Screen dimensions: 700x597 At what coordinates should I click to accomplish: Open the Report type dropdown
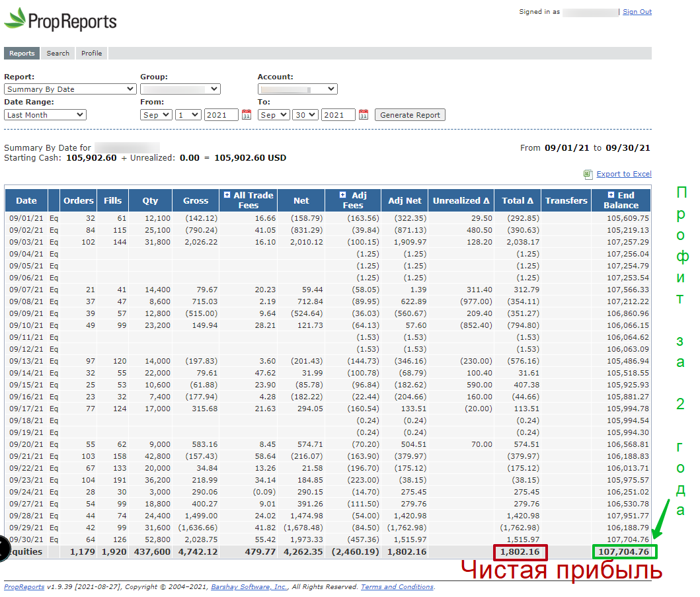pyautogui.click(x=70, y=89)
